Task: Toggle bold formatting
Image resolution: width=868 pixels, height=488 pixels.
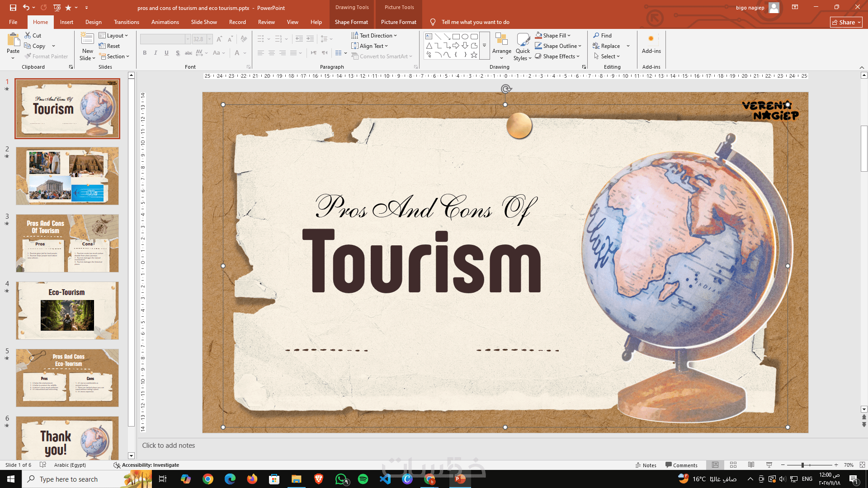Action: point(145,53)
